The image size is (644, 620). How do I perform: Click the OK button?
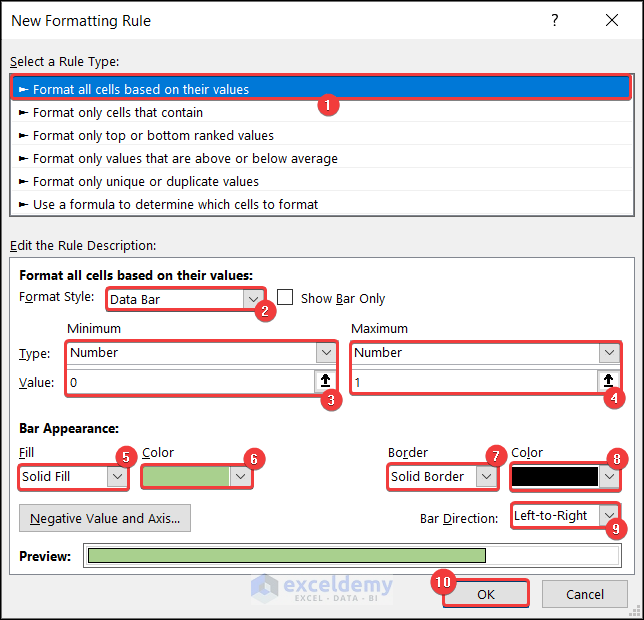(x=485, y=594)
